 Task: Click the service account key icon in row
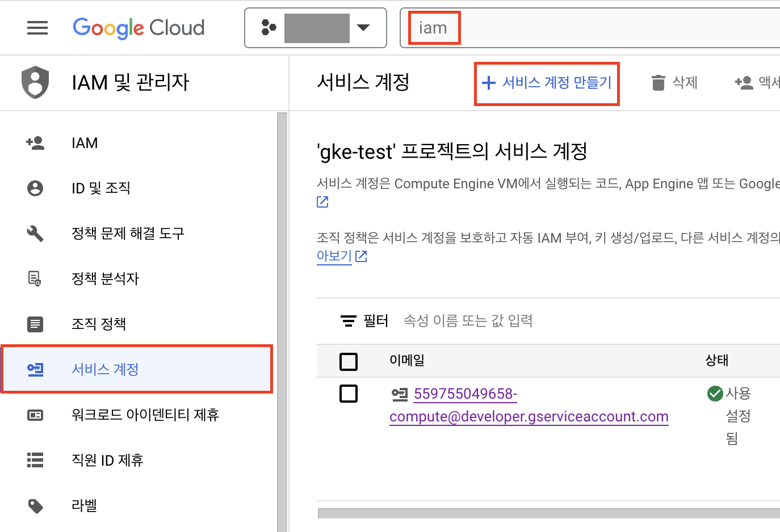(x=400, y=394)
